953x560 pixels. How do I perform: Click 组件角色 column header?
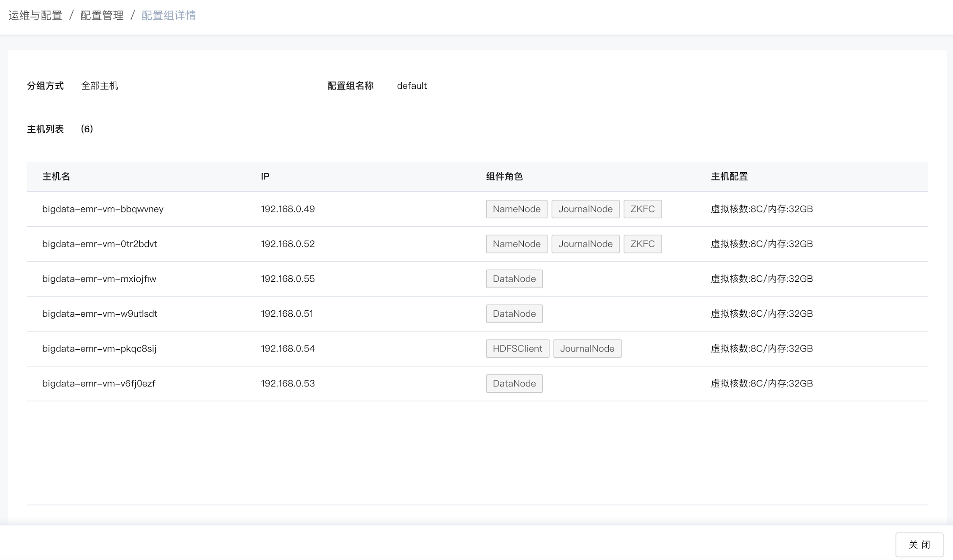coord(504,177)
